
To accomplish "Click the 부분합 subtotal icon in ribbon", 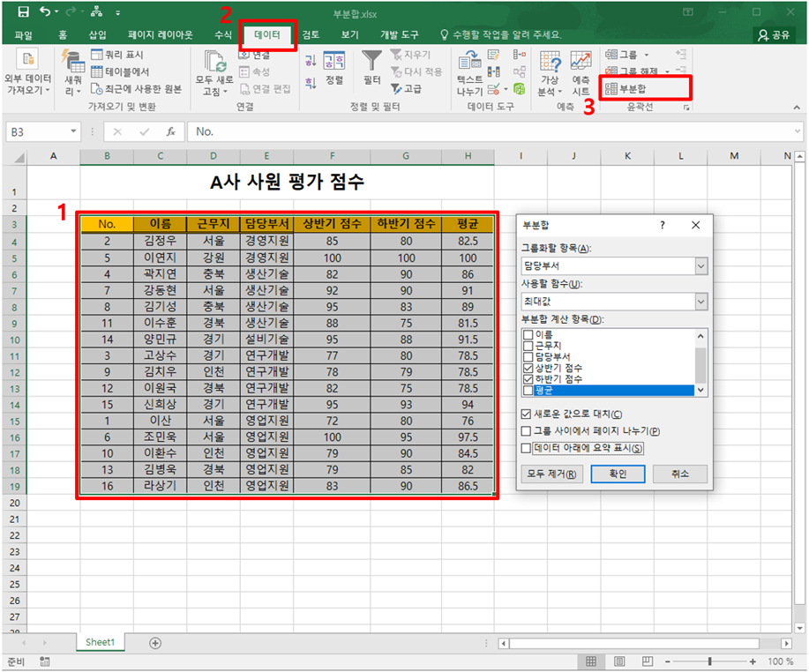I will click(x=611, y=89).
